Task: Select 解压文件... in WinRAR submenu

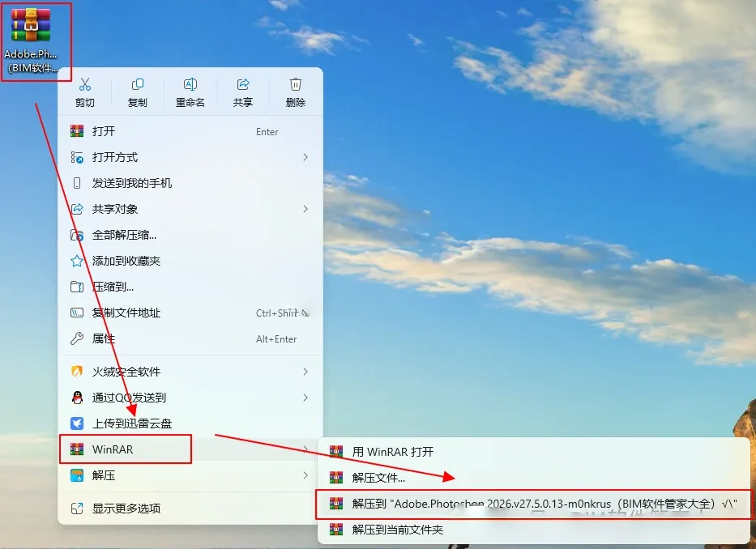Action: tap(533, 478)
